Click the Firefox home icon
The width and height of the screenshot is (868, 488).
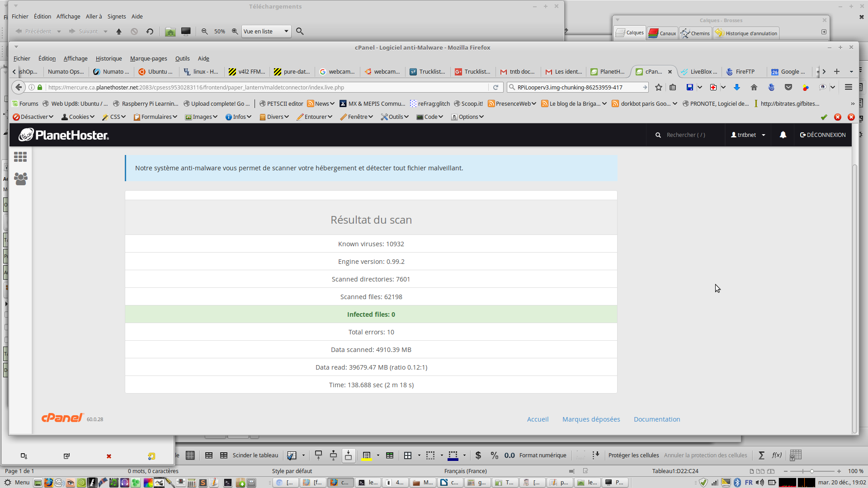754,87
